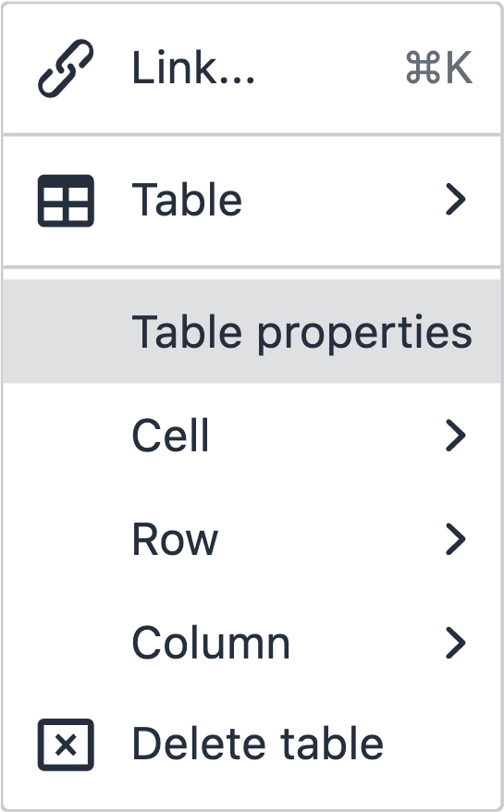Expand the Cell submenu arrow
Viewport: 504px width, 812px height.
click(456, 435)
